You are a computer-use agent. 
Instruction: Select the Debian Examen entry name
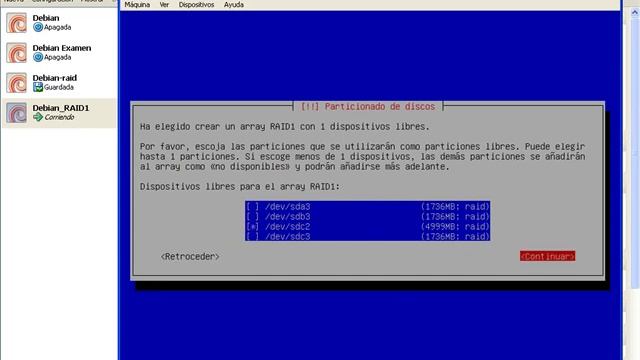[x=62, y=48]
